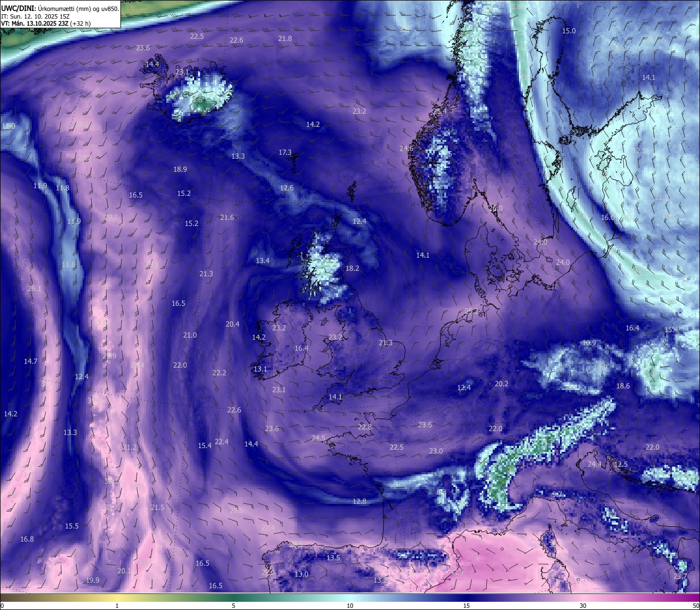Screen dimensions: 700x610
Task: Click the '21.6' map value
Action: [x=227, y=218]
